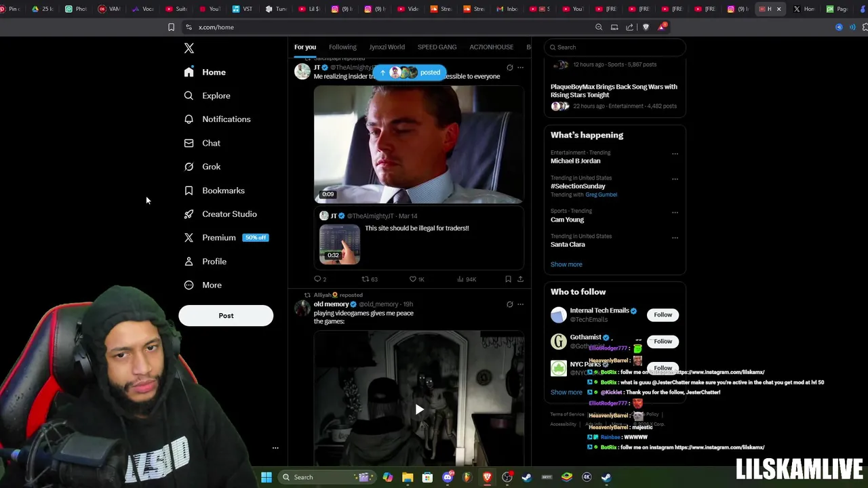Switch to the Jynxzi World tab
Image resolution: width=868 pixels, height=488 pixels.
[x=387, y=47]
